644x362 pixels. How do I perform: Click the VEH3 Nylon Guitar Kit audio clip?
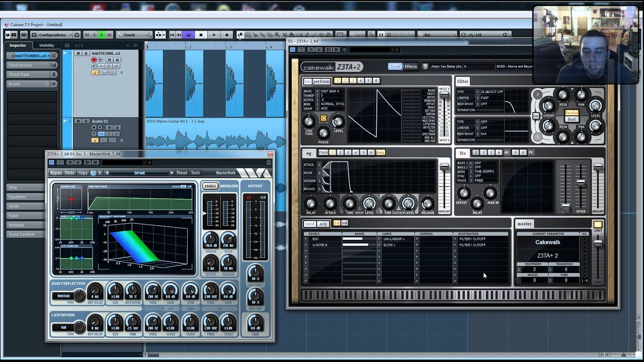coord(215,136)
